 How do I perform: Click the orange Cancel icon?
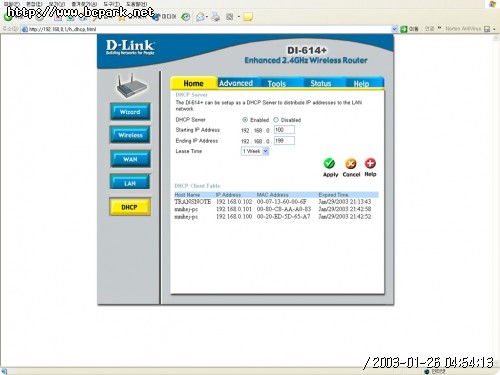[351, 163]
